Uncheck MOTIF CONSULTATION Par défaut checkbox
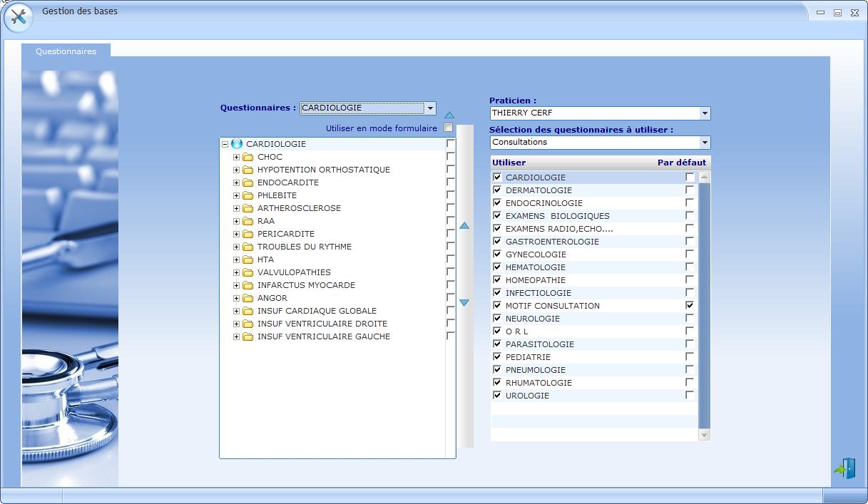 (689, 305)
